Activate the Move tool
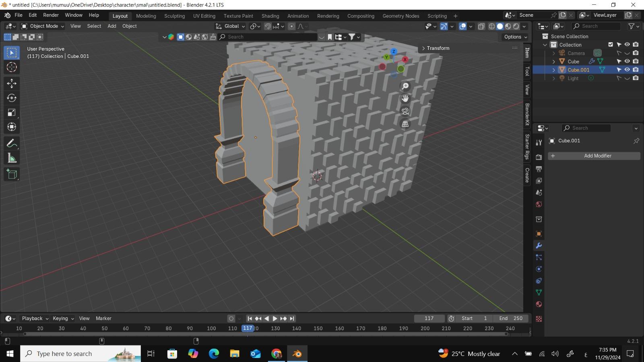The height and width of the screenshot is (362, 644). (x=12, y=83)
